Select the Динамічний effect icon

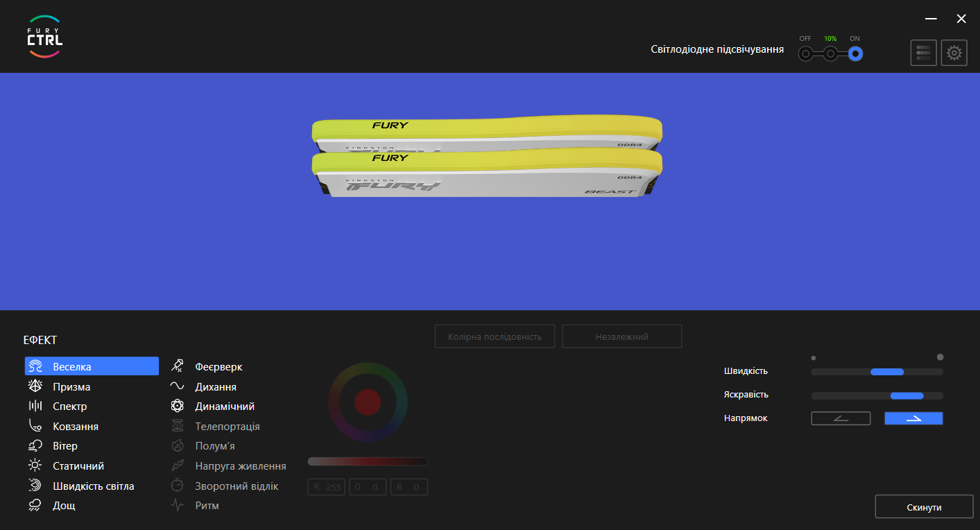coord(178,406)
